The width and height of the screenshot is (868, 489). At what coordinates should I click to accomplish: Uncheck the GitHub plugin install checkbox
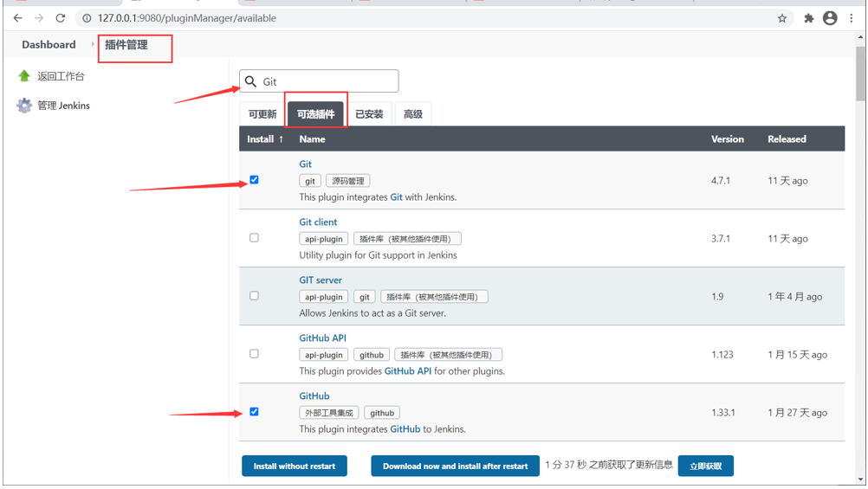pyautogui.click(x=254, y=412)
